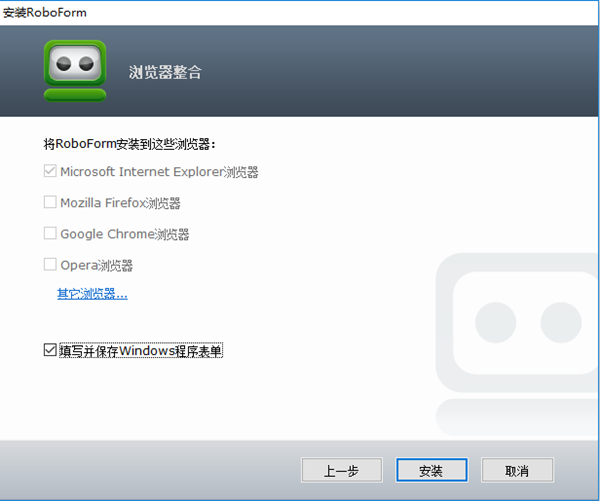Enable the Mozilla Firefox浏览器 checkbox
600x501 pixels.
[x=50, y=202]
